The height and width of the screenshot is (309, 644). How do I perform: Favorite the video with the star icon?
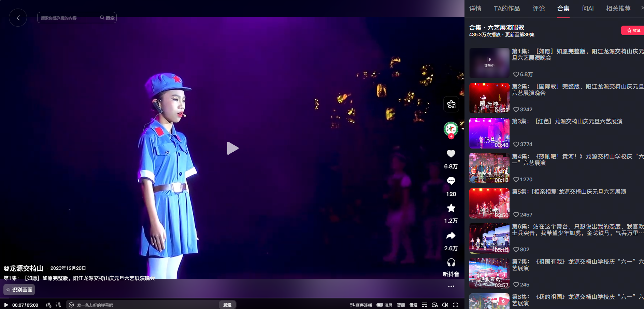(451, 208)
